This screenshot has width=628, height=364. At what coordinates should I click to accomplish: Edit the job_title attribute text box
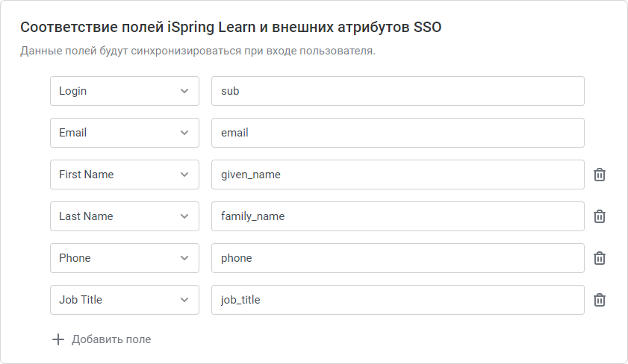398,300
